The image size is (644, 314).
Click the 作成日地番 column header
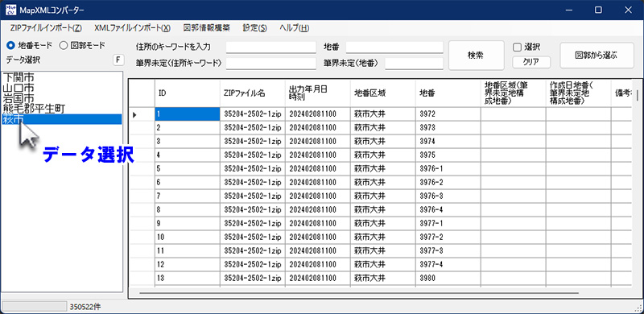tap(579, 93)
